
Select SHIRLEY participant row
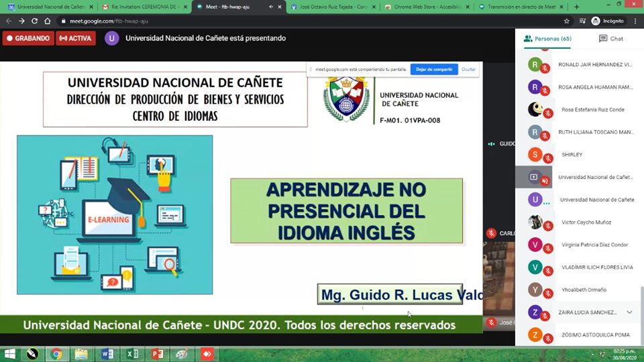[579, 155]
